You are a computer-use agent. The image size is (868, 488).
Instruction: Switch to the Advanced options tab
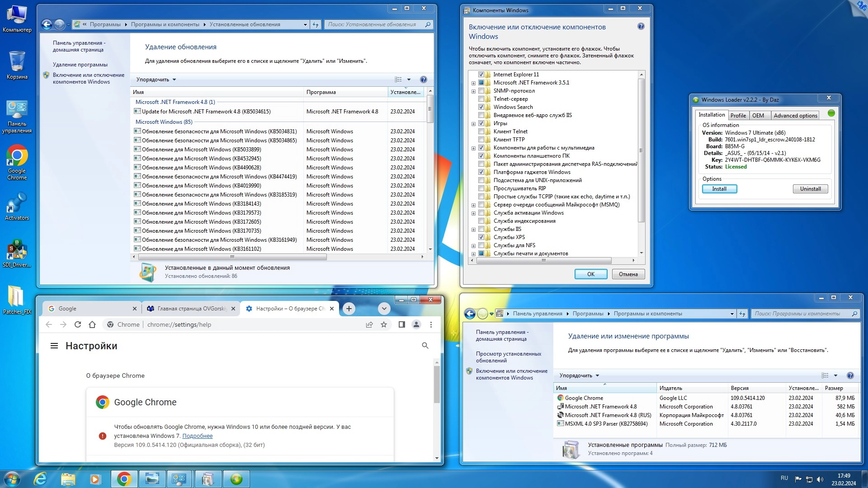pyautogui.click(x=795, y=116)
